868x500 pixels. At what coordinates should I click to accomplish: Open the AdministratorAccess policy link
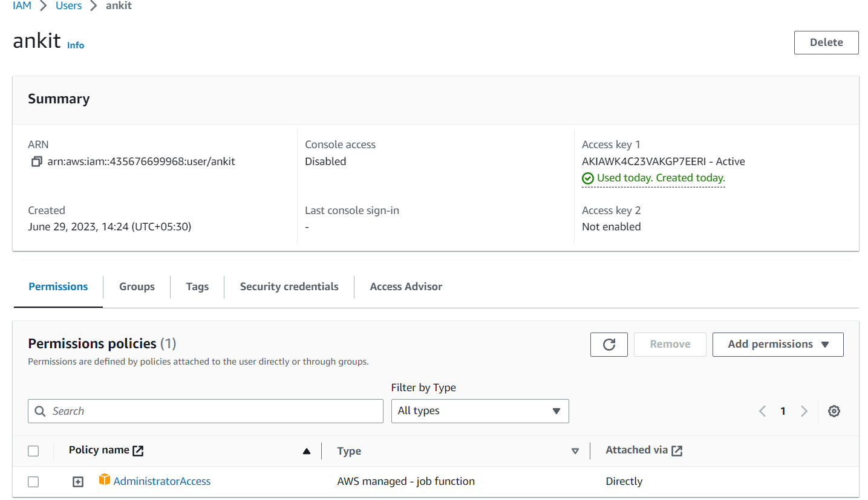tap(162, 481)
